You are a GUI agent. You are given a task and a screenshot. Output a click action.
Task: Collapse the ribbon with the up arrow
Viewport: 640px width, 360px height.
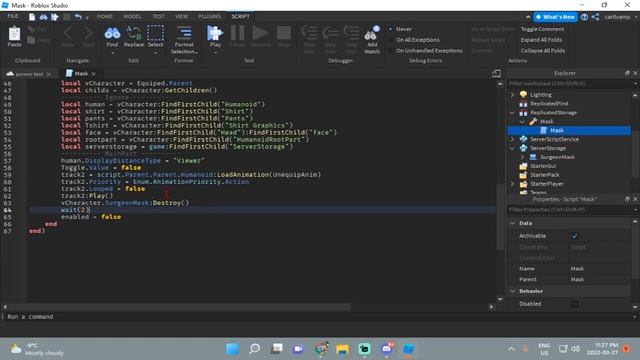tap(528, 17)
